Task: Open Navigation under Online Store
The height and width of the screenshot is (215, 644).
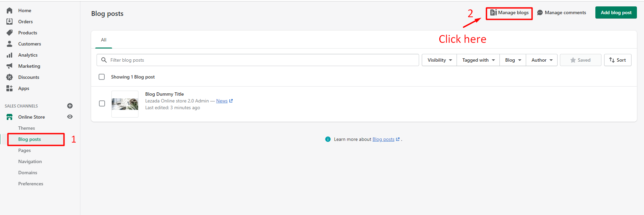Action: [x=30, y=161]
